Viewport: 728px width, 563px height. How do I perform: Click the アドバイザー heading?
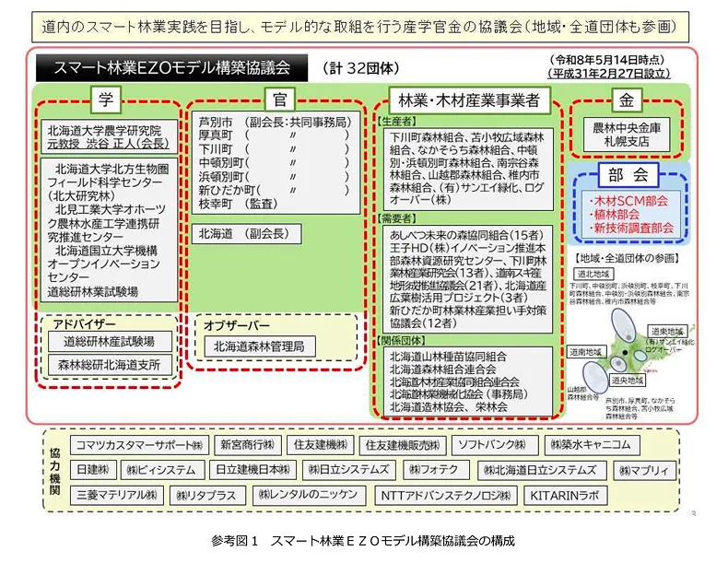point(84,323)
